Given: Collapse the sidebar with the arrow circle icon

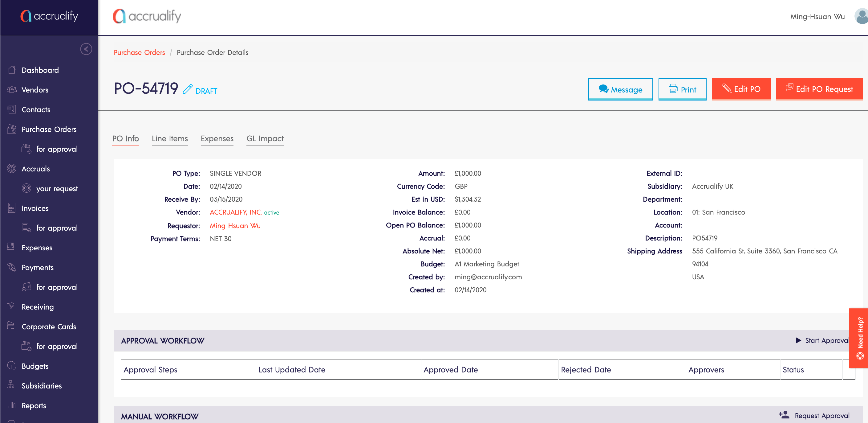Looking at the screenshot, I should point(86,49).
